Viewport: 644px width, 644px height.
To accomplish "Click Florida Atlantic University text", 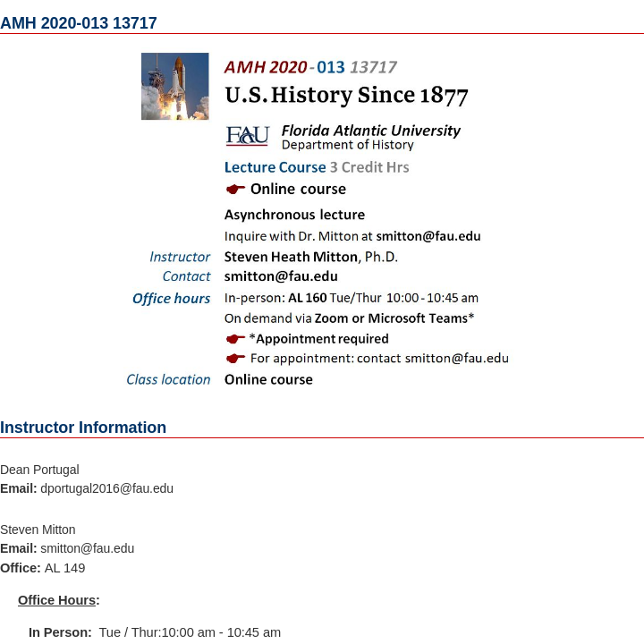I will (x=370, y=131).
